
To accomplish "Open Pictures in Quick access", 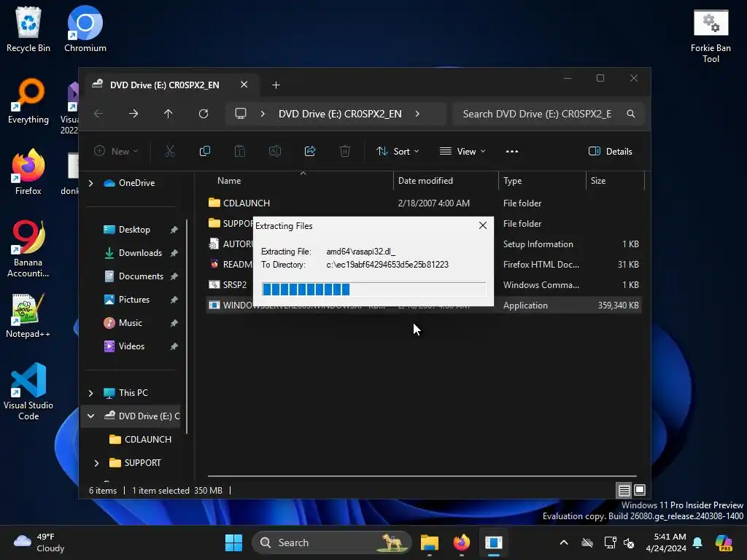I will 134,300.
